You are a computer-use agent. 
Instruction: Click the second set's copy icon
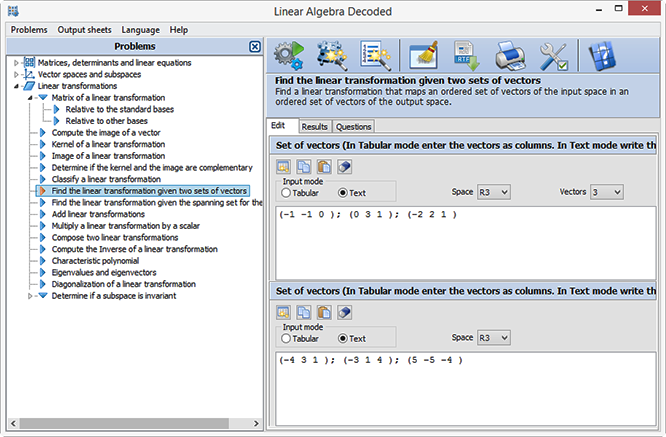click(304, 312)
